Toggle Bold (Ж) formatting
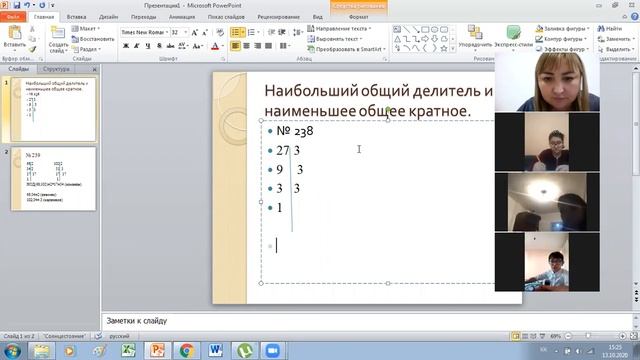The image size is (640, 360). click(x=126, y=46)
